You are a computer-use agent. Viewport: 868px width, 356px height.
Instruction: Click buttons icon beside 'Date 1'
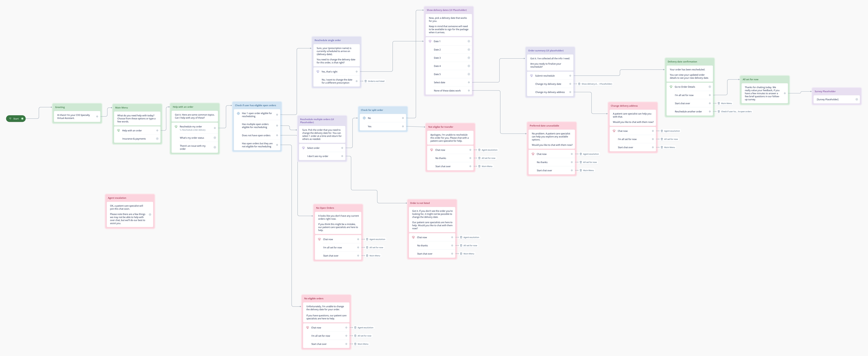(x=430, y=41)
